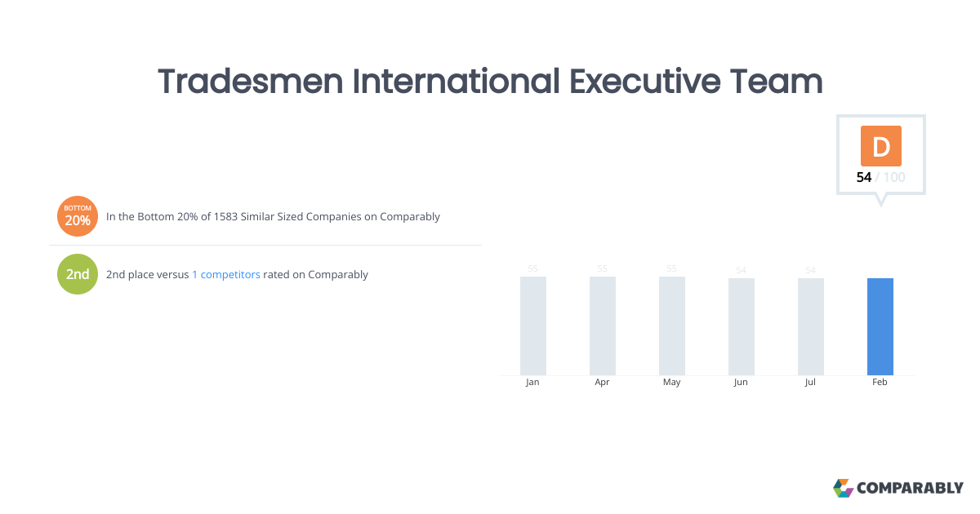
Task: Select the Jul bar in chart
Action: pos(811,326)
